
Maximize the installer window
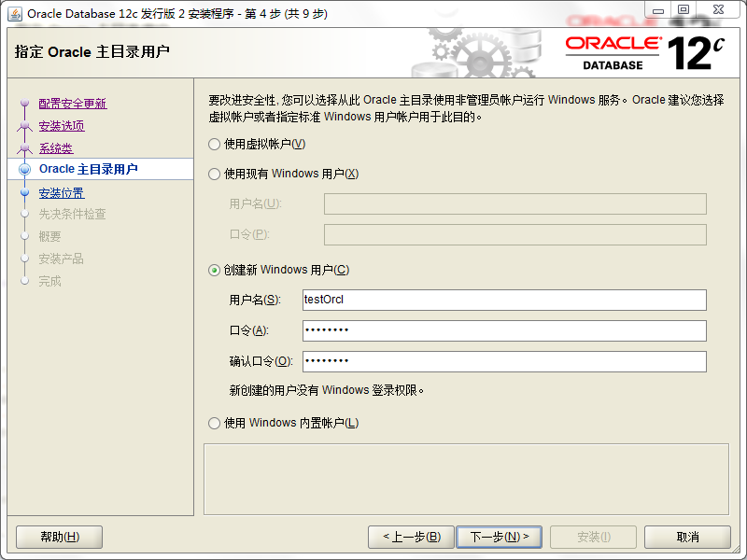(684, 10)
